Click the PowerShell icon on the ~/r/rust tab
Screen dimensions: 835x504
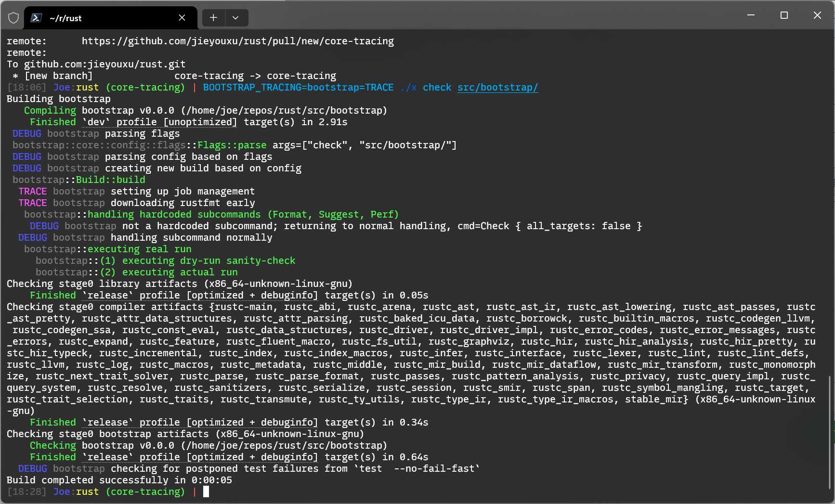pos(36,18)
